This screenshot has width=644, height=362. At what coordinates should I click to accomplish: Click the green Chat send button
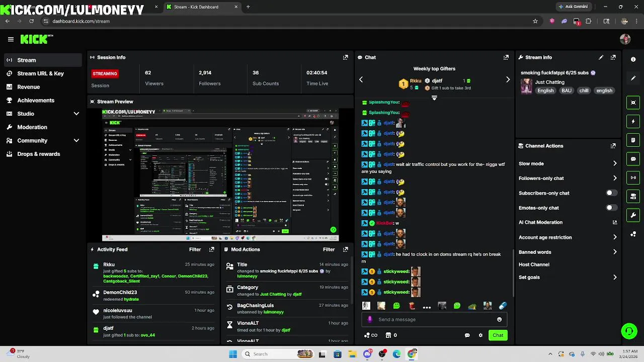tap(498, 335)
